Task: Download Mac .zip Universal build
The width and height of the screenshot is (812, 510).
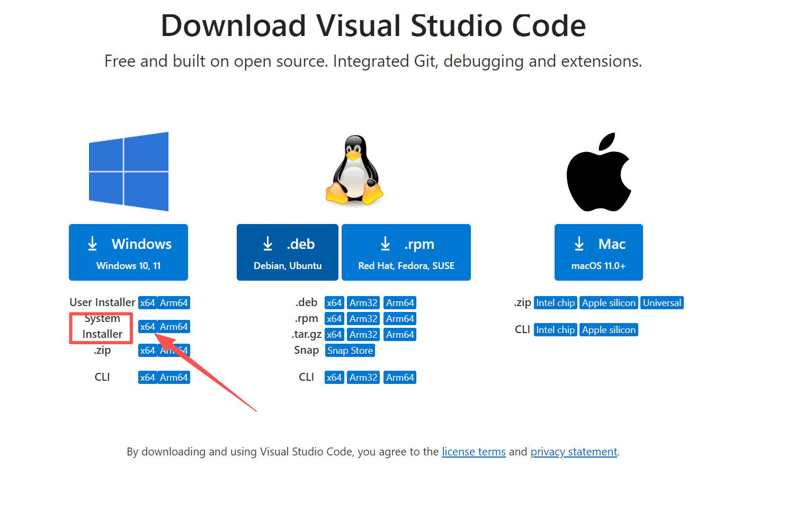Action: 662,303
